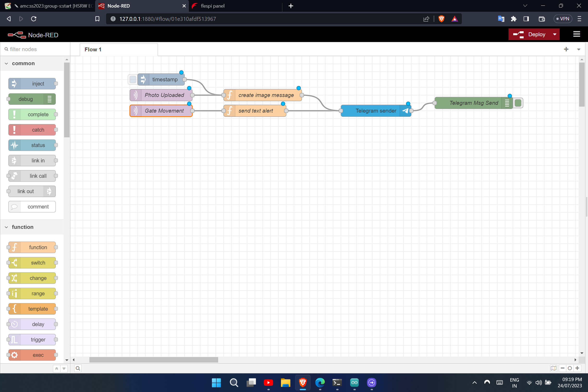Image resolution: width=588 pixels, height=392 pixels.
Task: Click the zoom in plus icon
Action: 577,368
